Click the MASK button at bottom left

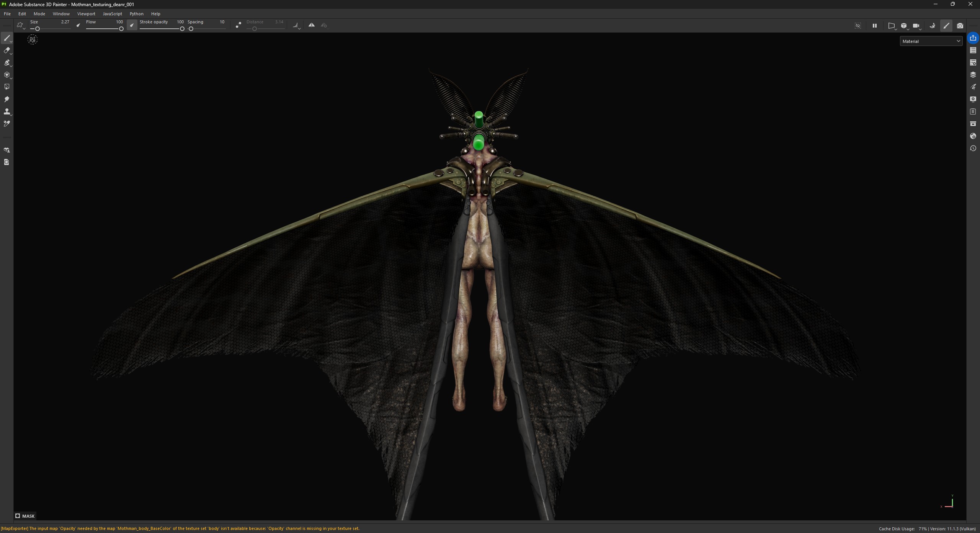click(25, 516)
